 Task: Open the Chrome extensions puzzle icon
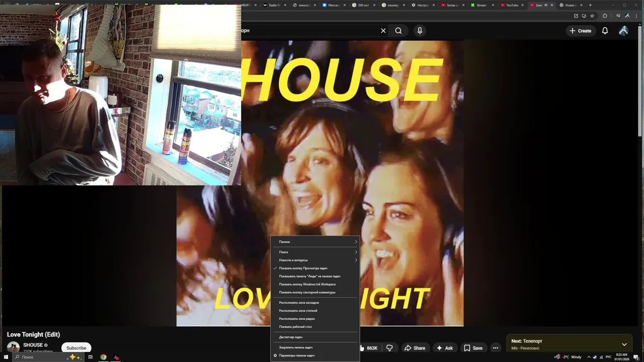click(605, 16)
